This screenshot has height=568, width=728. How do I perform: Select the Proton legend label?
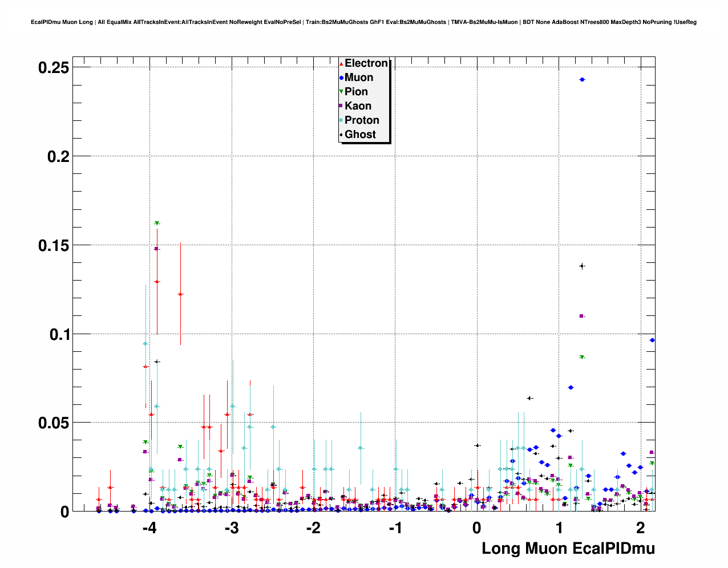362,120
